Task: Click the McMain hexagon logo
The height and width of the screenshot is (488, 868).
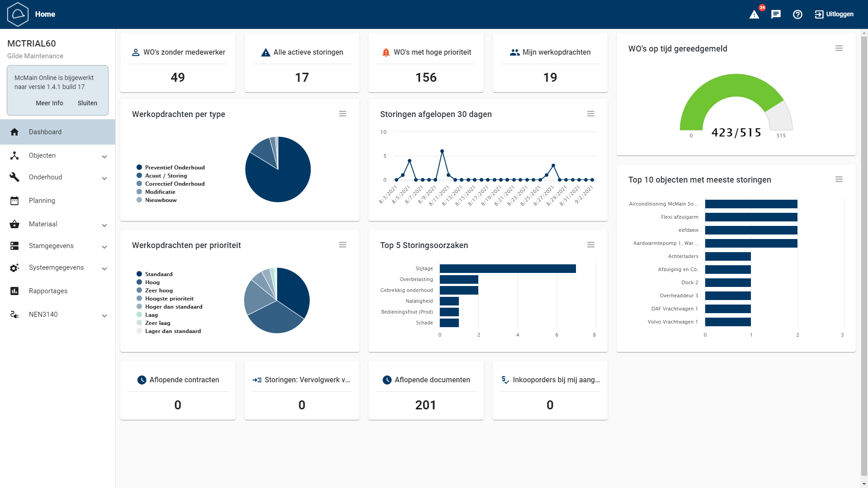Action: 18,14
